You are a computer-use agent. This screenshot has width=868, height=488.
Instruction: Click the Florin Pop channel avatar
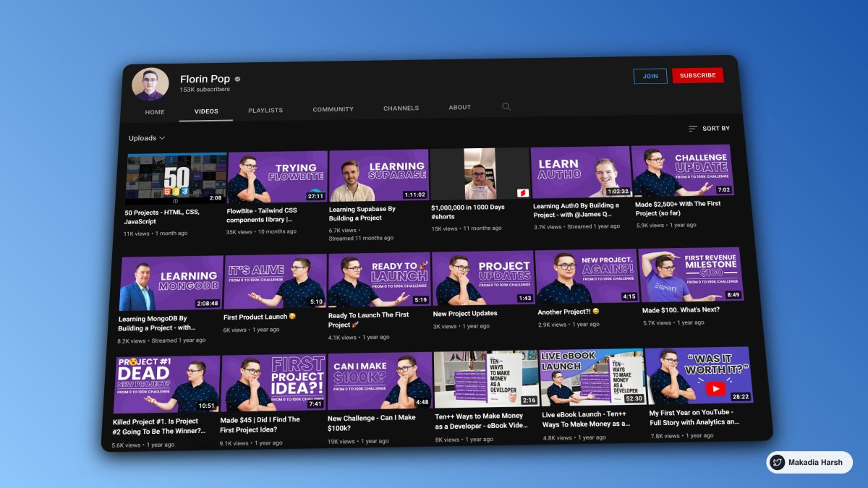pos(150,82)
